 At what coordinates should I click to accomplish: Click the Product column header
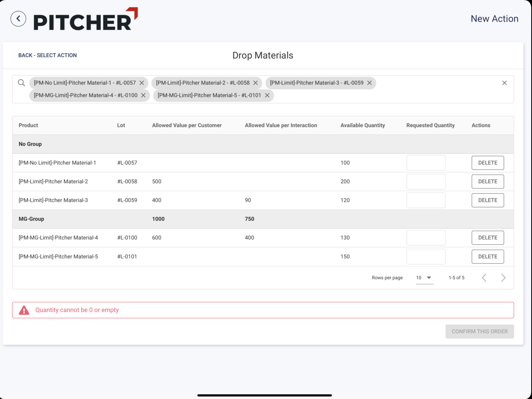click(28, 125)
